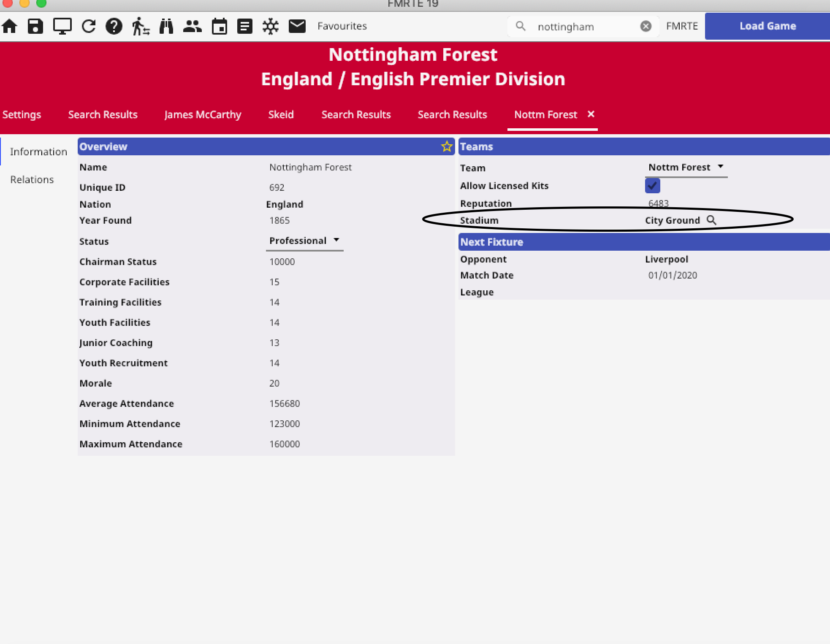Select the Nottm Forest tab

pyautogui.click(x=545, y=114)
